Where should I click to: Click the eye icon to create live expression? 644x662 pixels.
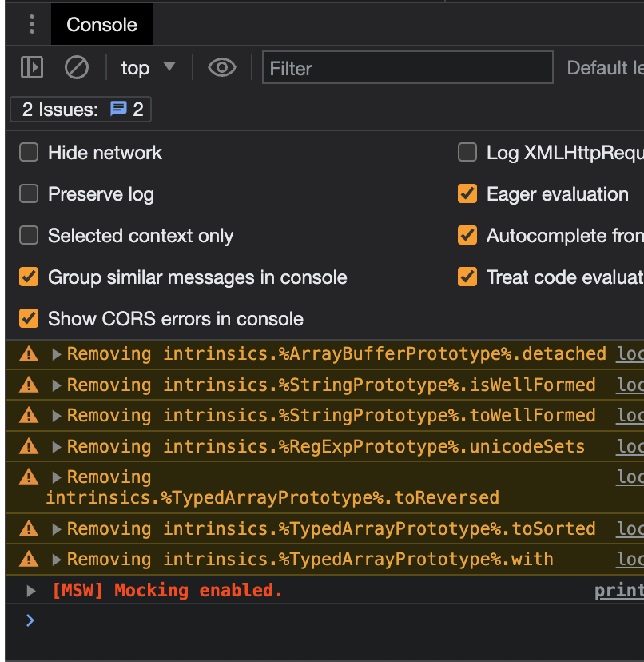tap(221, 68)
